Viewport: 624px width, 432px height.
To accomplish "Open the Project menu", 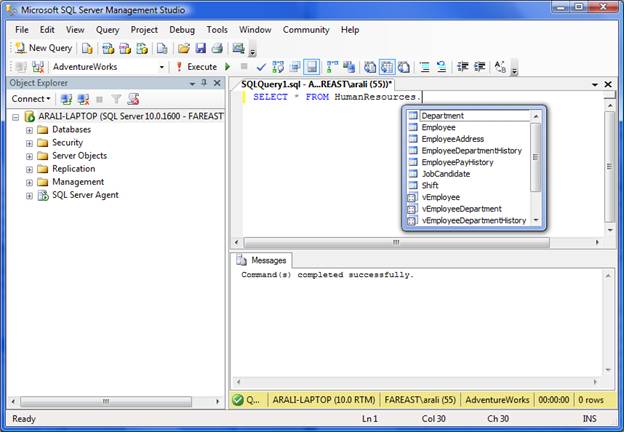I will click(x=144, y=30).
